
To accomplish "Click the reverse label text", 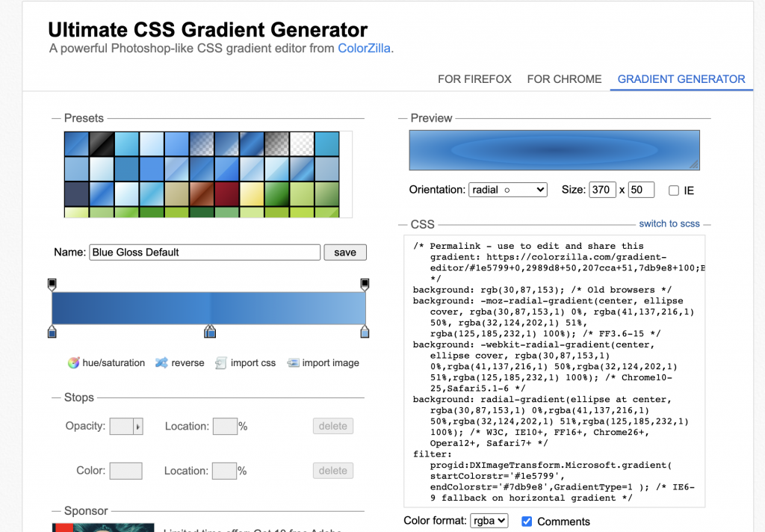I will click(x=188, y=362).
